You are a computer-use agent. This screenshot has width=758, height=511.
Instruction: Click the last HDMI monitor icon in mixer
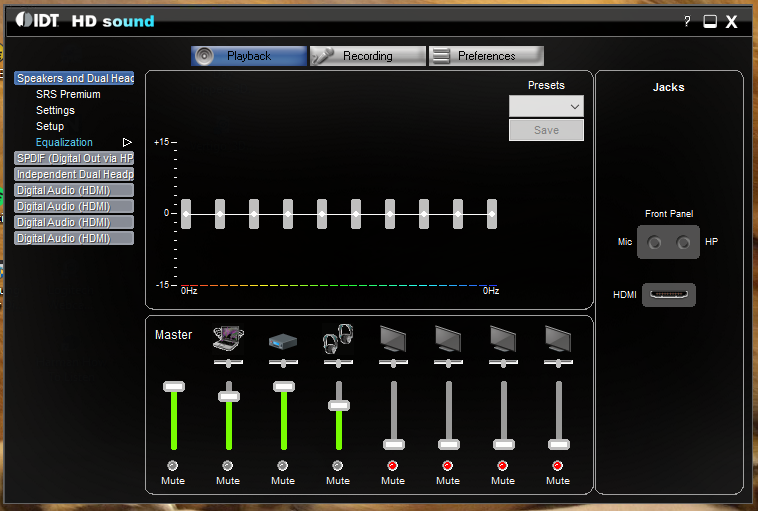point(557,339)
